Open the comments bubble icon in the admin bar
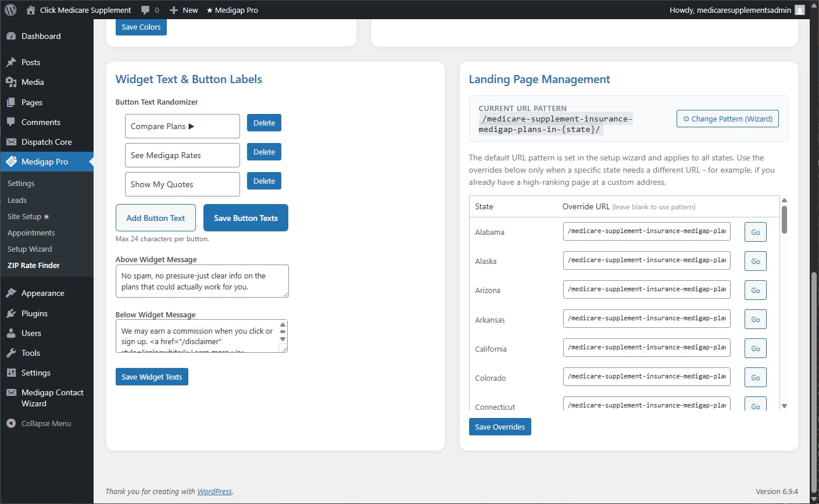 click(145, 10)
